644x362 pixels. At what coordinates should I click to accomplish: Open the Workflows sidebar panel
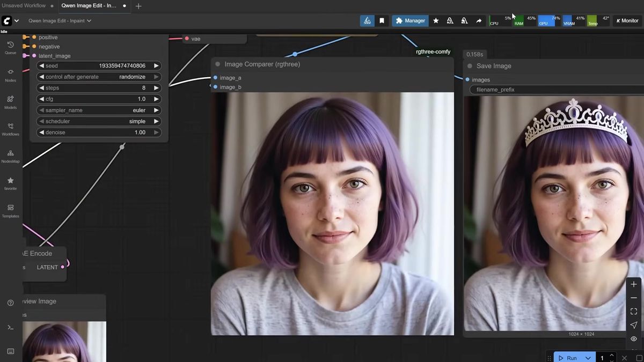click(x=10, y=129)
